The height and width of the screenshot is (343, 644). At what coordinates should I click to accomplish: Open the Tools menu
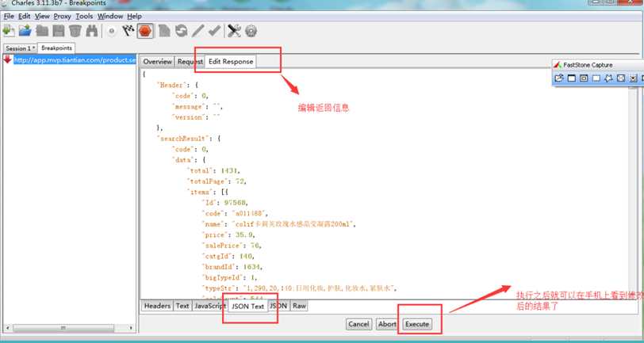click(84, 17)
